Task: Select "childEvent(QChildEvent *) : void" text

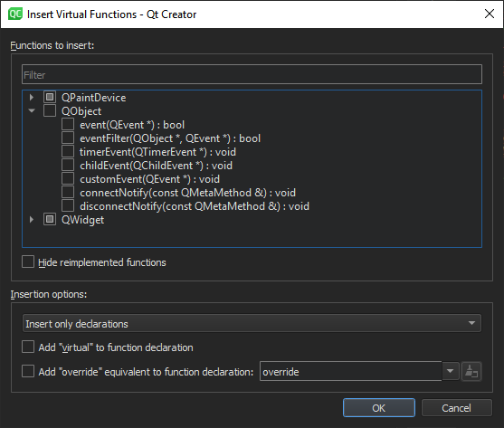Action: 156,166
